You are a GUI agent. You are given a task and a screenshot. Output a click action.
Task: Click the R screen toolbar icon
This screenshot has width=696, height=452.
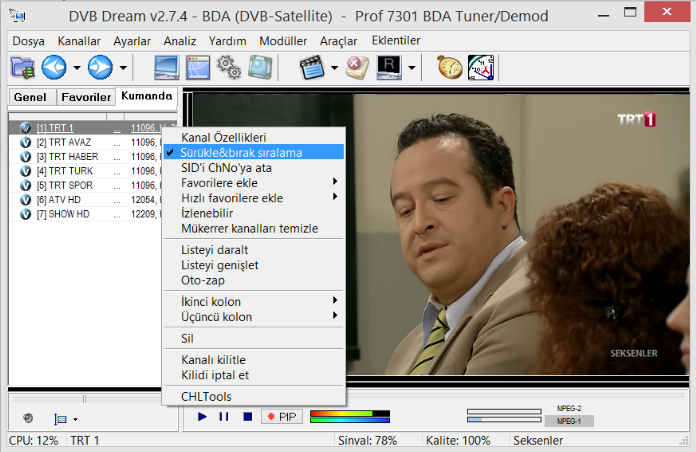point(389,68)
